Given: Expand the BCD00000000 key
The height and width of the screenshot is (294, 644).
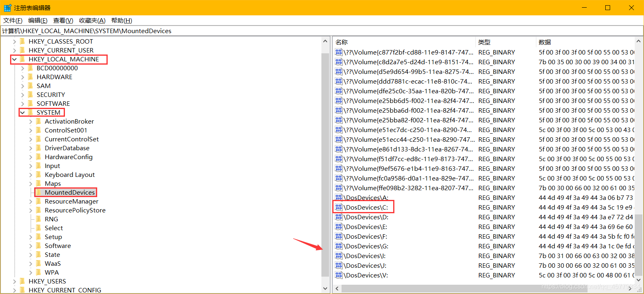Looking at the screenshot, I should 23,68.
